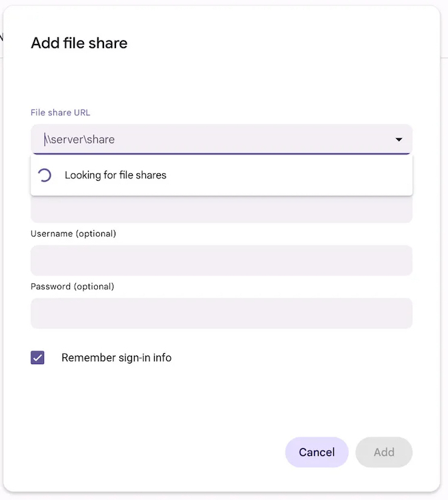Click the purple underline of the URL field

(221, 154)
